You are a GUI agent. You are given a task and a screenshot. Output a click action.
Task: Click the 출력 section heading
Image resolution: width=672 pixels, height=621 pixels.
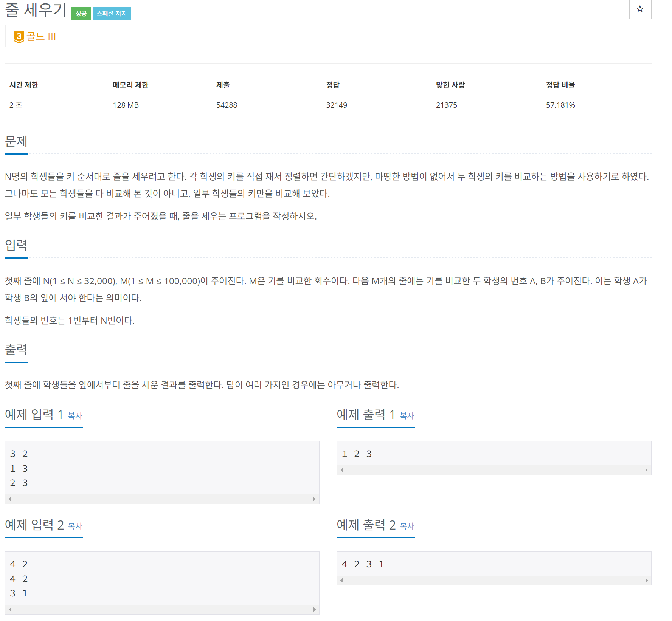click(x=16, y=350)
